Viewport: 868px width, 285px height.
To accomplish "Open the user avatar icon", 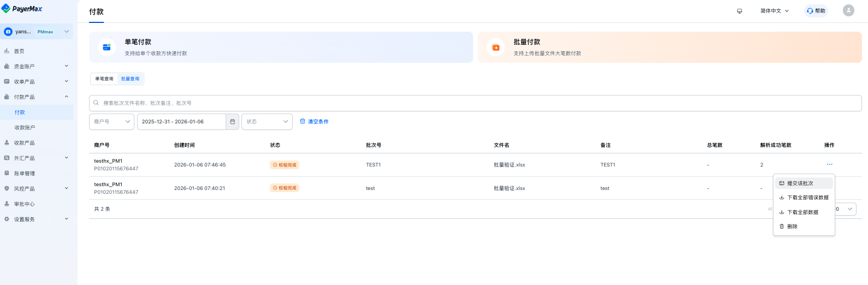I will pyautogui.click(x=848, y=10).
